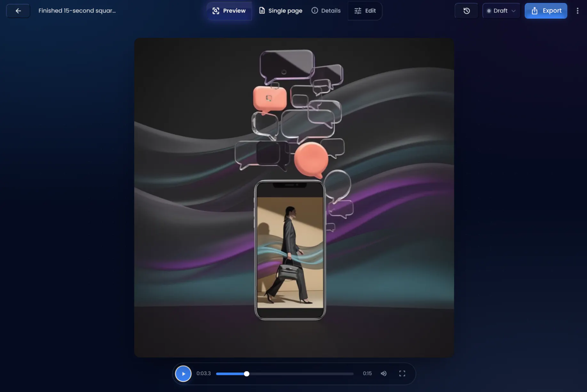Play the video preview
This screenshot has height=392, width=587.
click(183, 373)
